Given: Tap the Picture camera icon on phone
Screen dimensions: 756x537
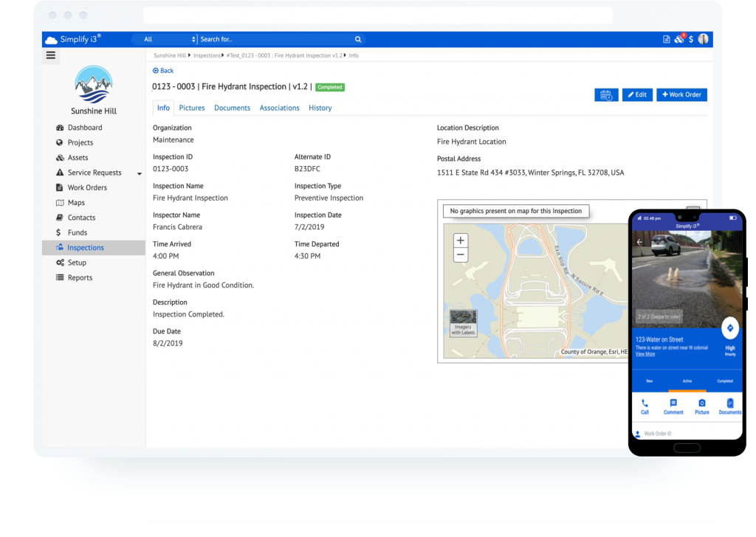Looking at the screenshot, I should point(701,403).
